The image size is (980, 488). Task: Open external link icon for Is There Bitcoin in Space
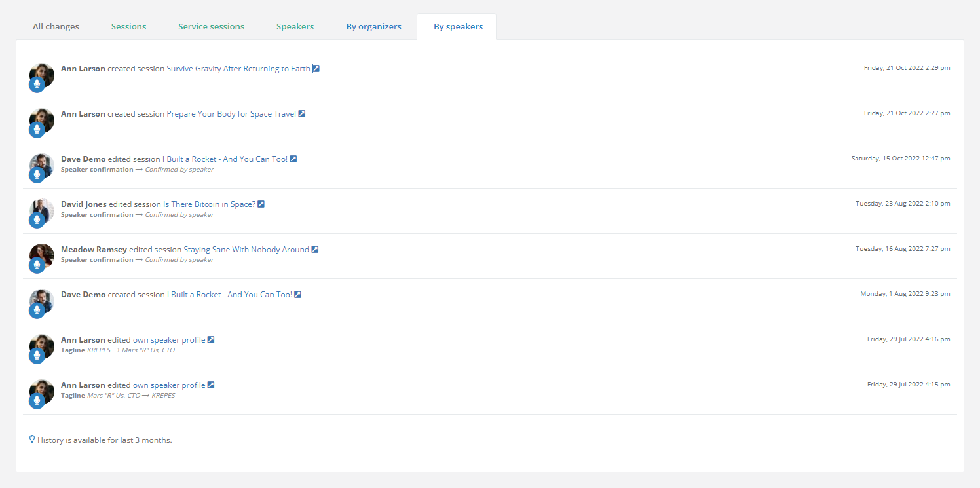pos(261,204)
